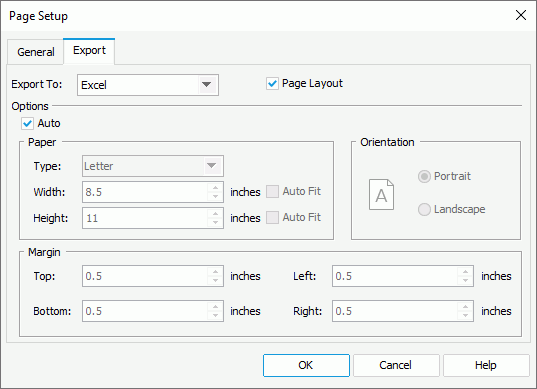Click the page orientation preview icon
Viewport: 537px width, 389px height.
(x=381, y=194)
